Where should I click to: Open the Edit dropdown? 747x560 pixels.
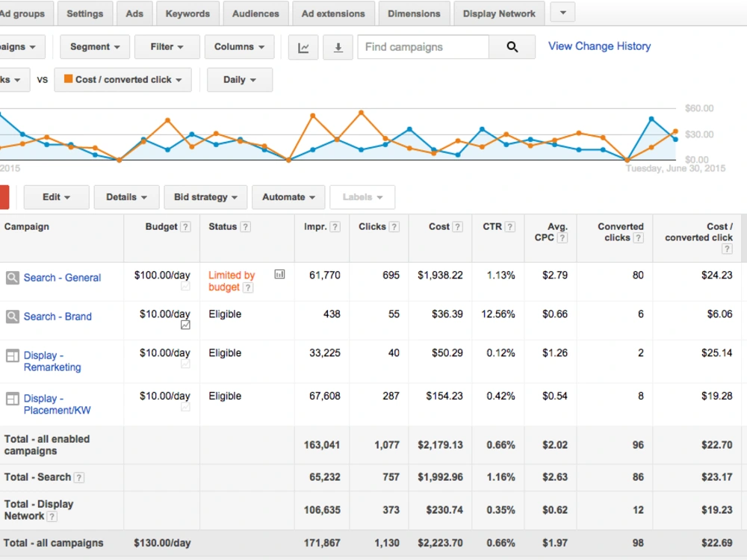[x=56, y=197]
